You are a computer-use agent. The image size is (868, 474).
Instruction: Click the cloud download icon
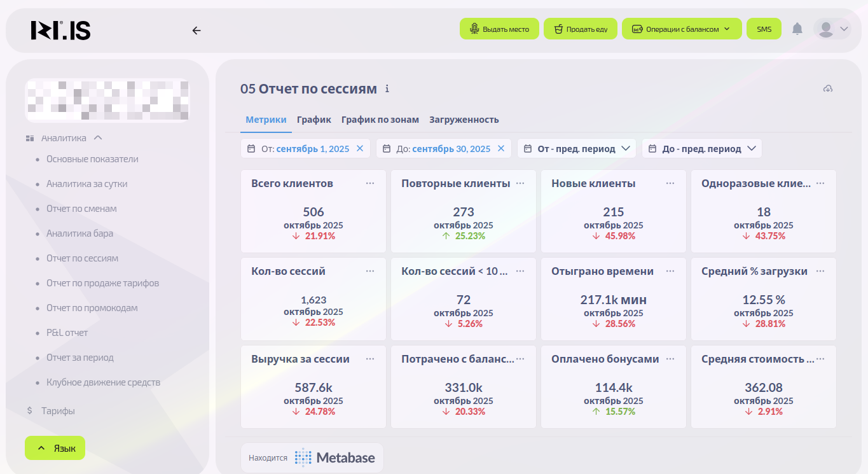click(827, 88)
